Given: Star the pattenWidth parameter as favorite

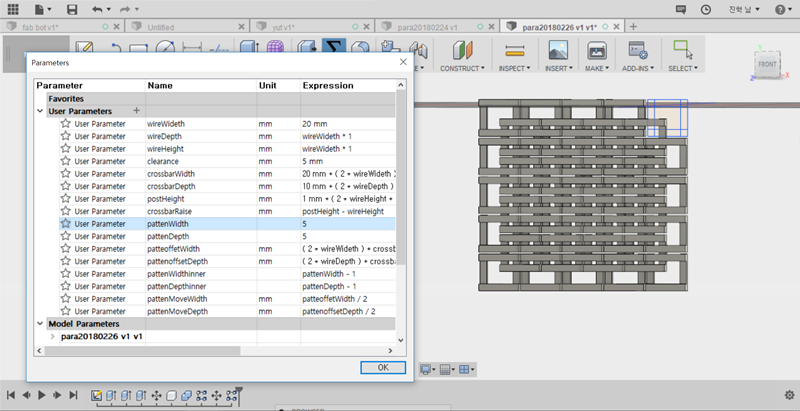Looking at the screenshot, I should pos(66,224).
